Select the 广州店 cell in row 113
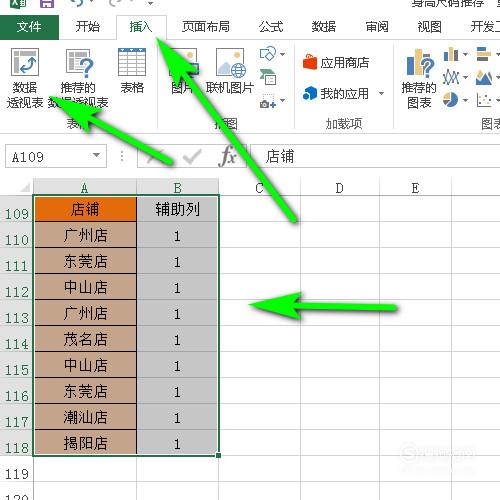 click(85, 313)
